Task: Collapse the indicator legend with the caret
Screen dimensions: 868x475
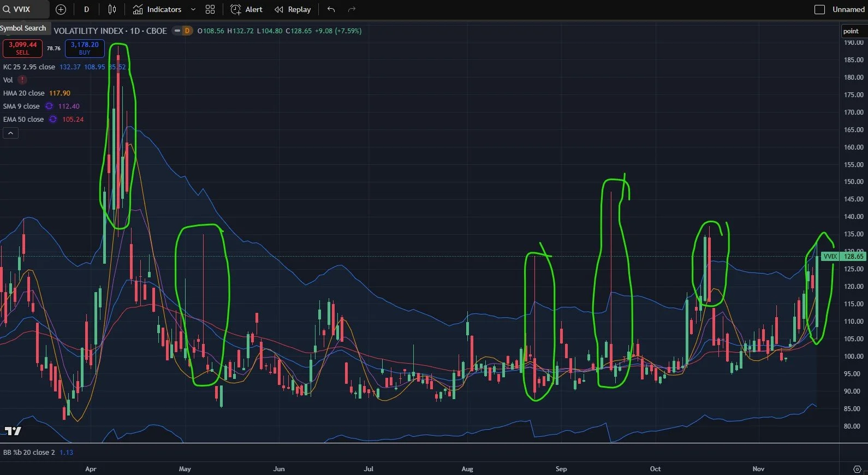Action: 10,133
